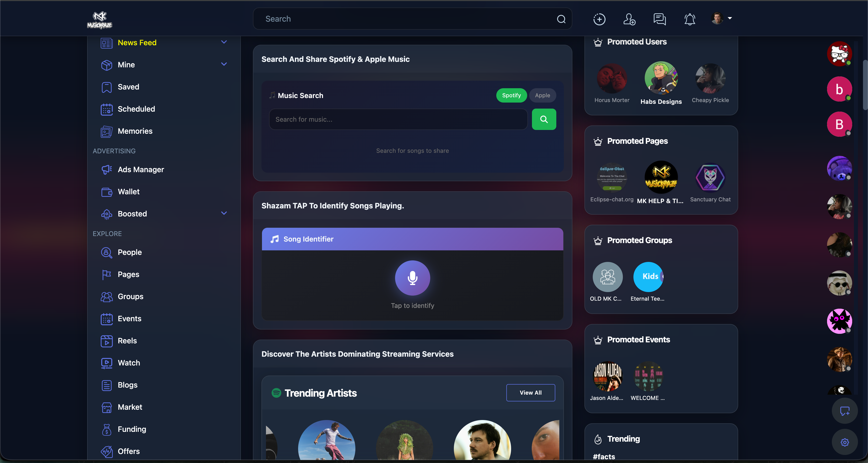This screenshot has height=463, width=868.
Task: Collapse the News Feed section
Action: tap(224, 42)
